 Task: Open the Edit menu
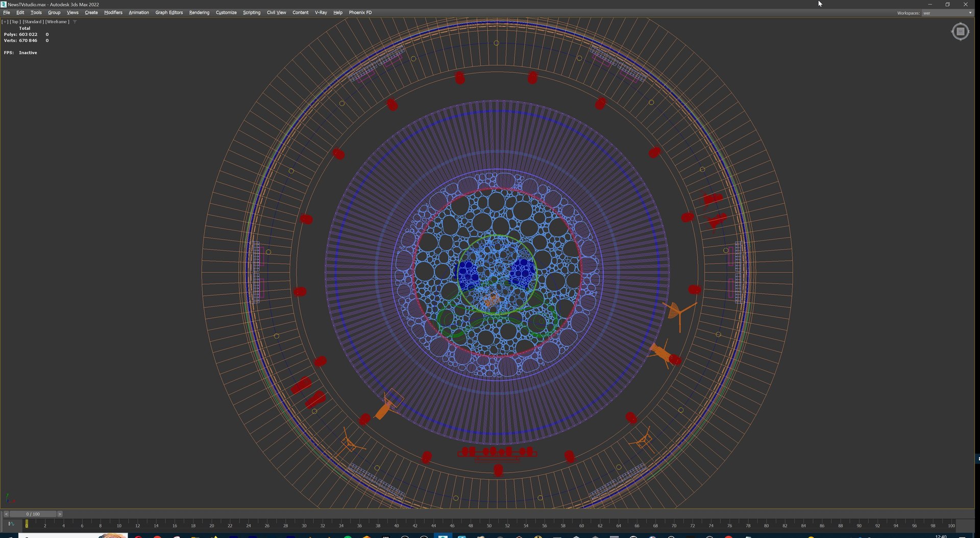click(x=20, y=13)
